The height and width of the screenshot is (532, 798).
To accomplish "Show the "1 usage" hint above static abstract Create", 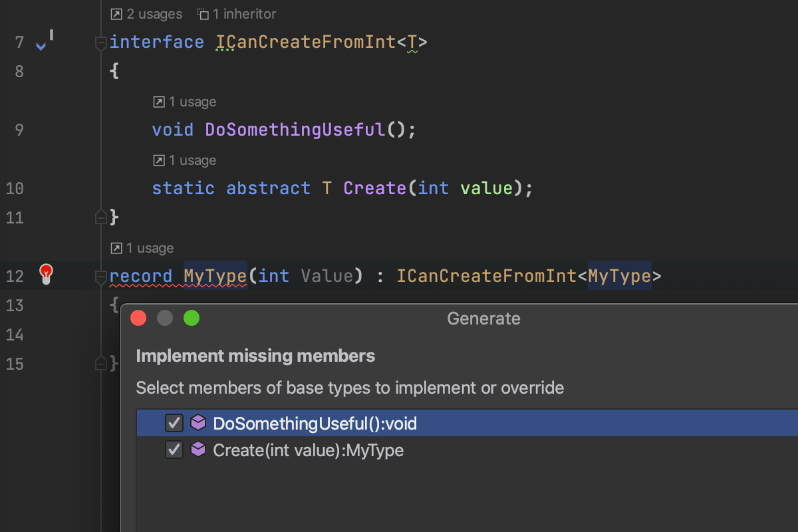I will [x=185, y=160].
